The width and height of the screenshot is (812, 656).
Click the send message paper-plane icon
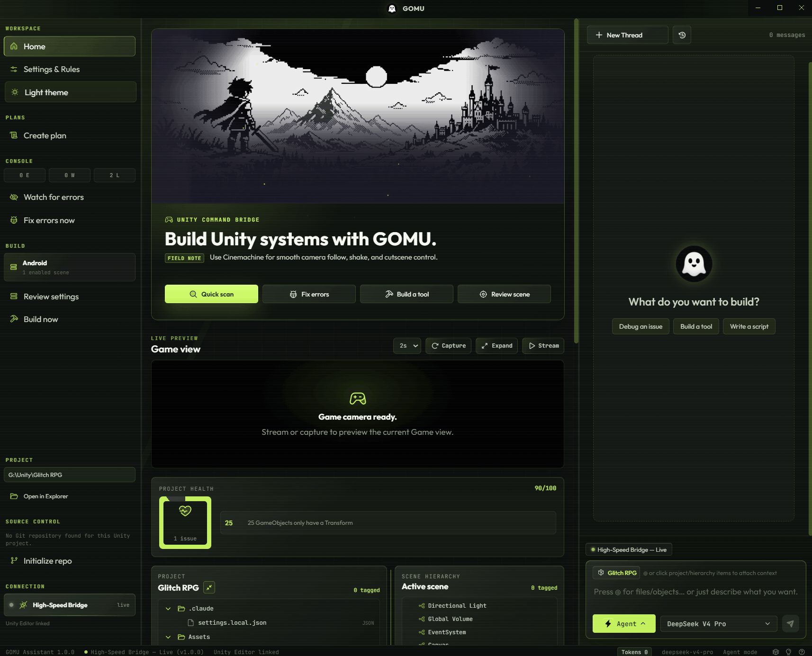790,624
